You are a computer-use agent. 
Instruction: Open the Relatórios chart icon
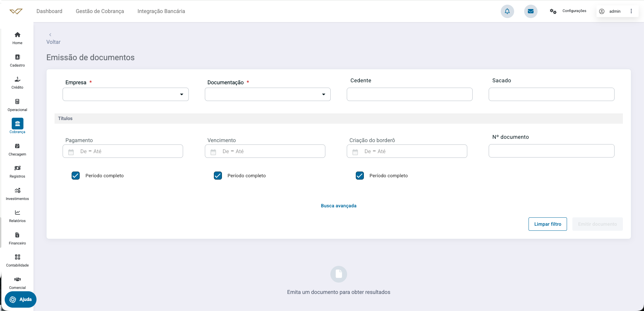pyautogui.click(x=17, y=213)
